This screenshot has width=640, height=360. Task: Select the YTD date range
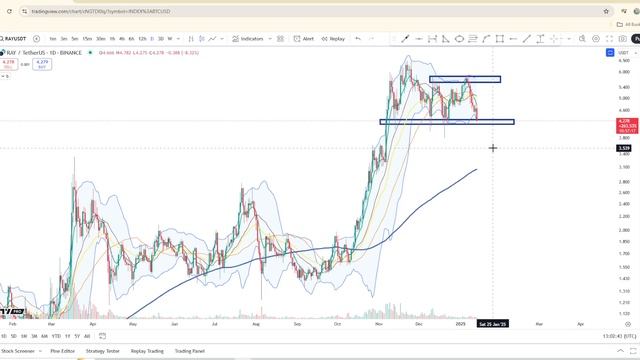pyautogui.click(x=56, y=336)
